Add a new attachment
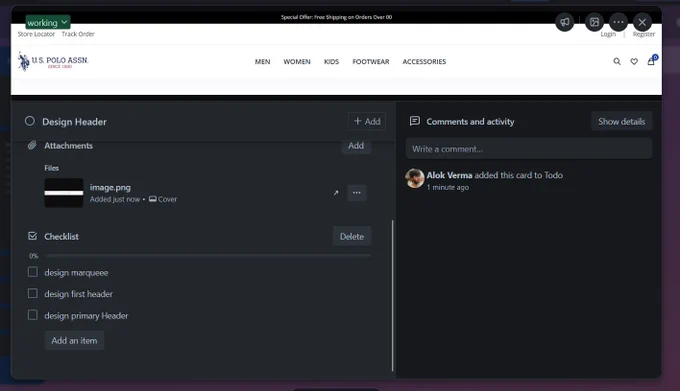 click(x=356, y=146)
